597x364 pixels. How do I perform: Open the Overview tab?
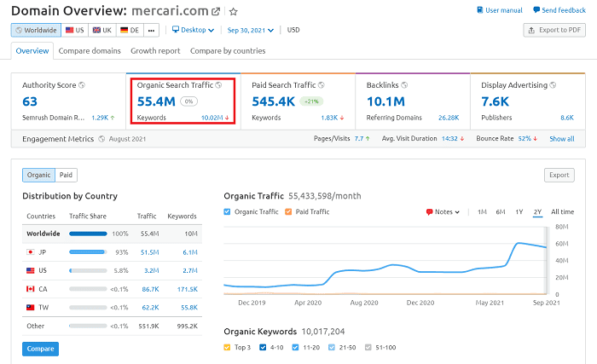pos(32,51)
